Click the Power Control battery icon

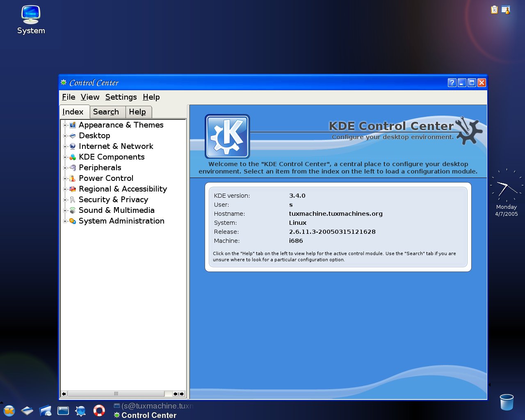(73, 178)
